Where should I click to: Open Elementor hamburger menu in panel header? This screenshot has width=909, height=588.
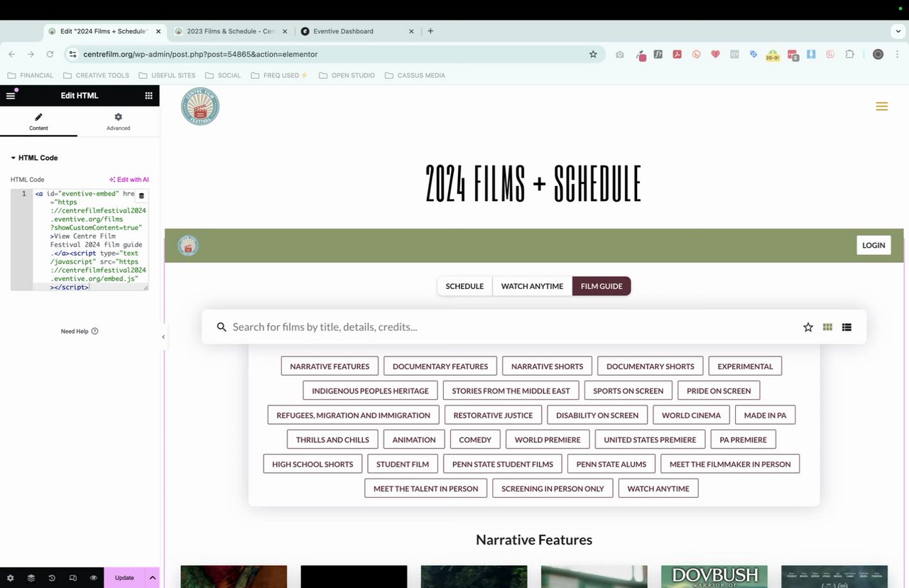tap(11, 95)
